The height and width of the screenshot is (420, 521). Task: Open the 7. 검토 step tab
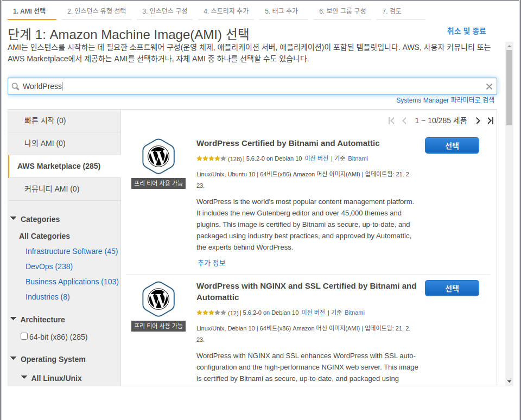[x=401, y=11]
